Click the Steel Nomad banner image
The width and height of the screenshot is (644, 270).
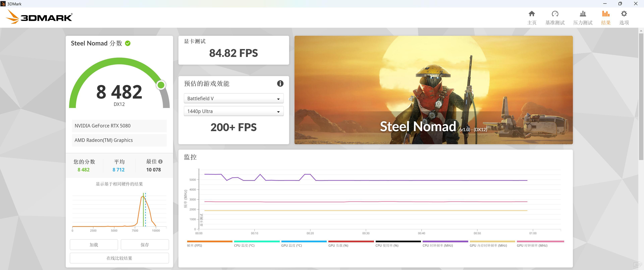pyautogui.click(x=434, y=90)
